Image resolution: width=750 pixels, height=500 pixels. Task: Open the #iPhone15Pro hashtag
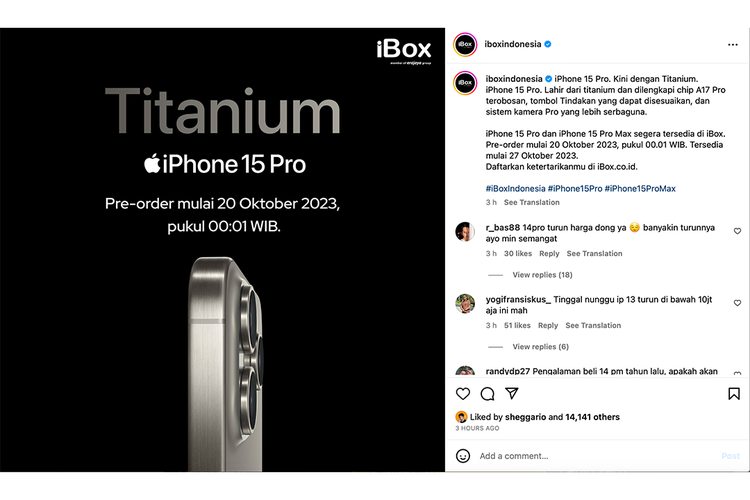[575, 189]
